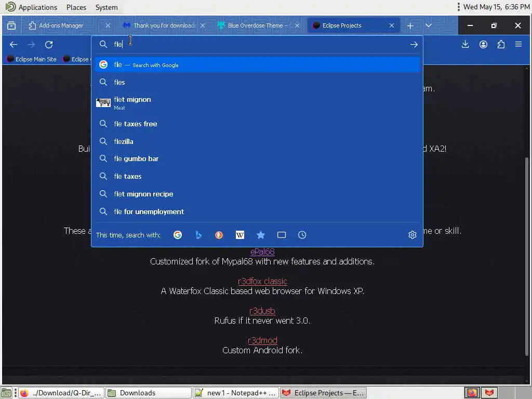Open the Q-Dir download taskbar item
The width and height of the screenshot is (532, 399).
pyautogui.click(x=61, y=393)
